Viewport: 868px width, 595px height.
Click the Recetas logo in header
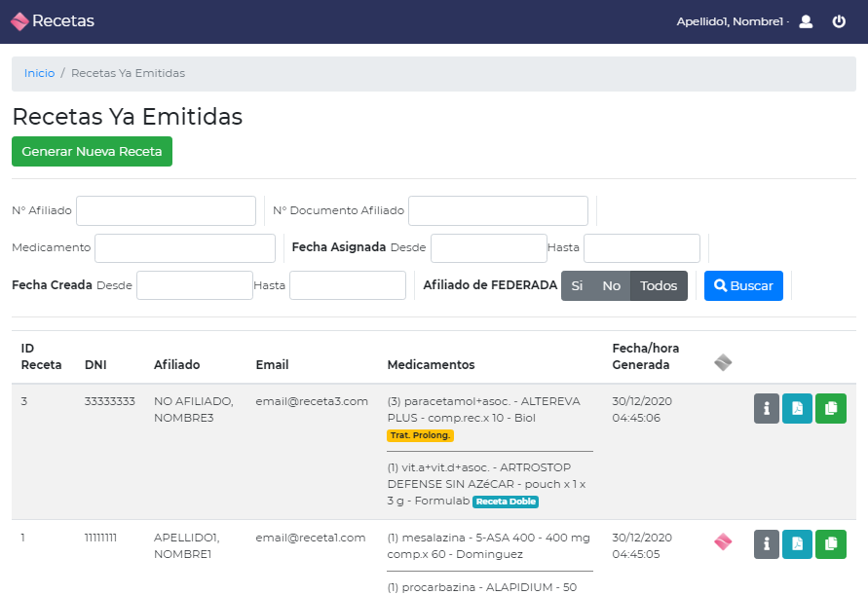[x=53, y=20]
